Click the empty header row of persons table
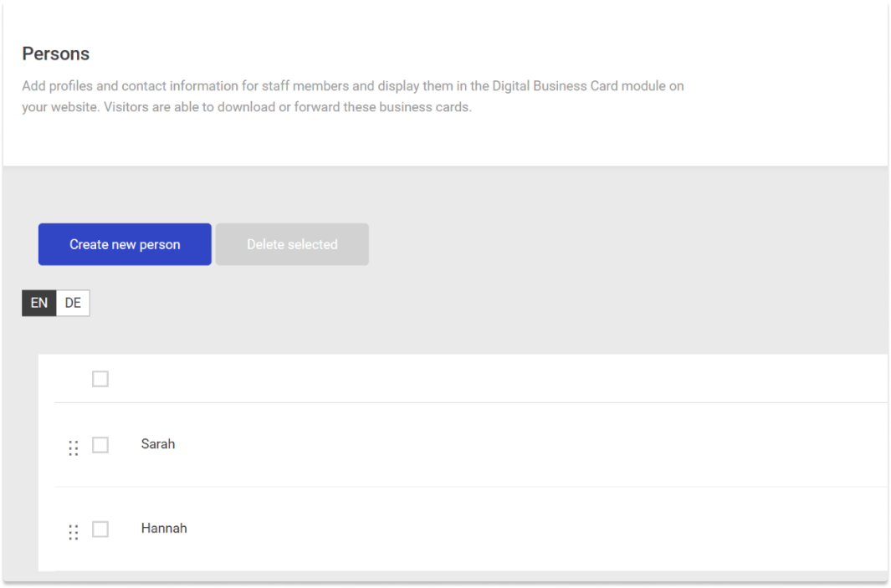The width and height of the screenshot is (891, 588). point(502,379)
